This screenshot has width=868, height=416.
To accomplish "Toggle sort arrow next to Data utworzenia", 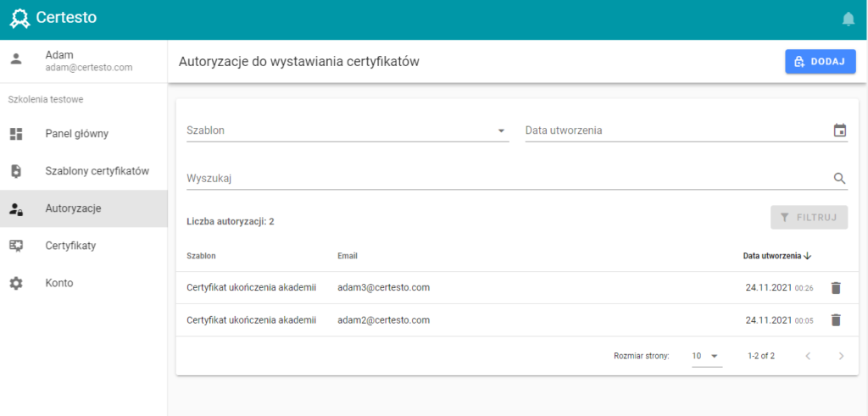I will pos(807,256).
